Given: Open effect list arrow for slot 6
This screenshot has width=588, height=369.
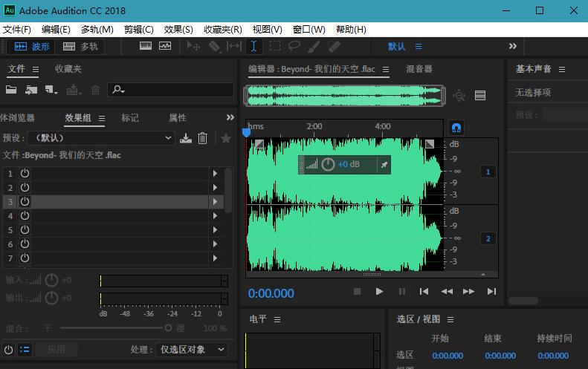Looking at the screenshot, I should (x=216, y=244).
